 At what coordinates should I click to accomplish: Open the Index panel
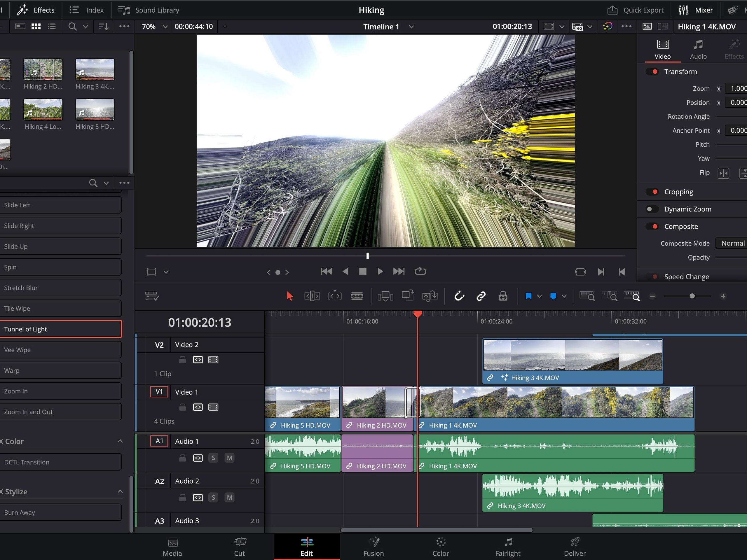click(x=86, y=10)
